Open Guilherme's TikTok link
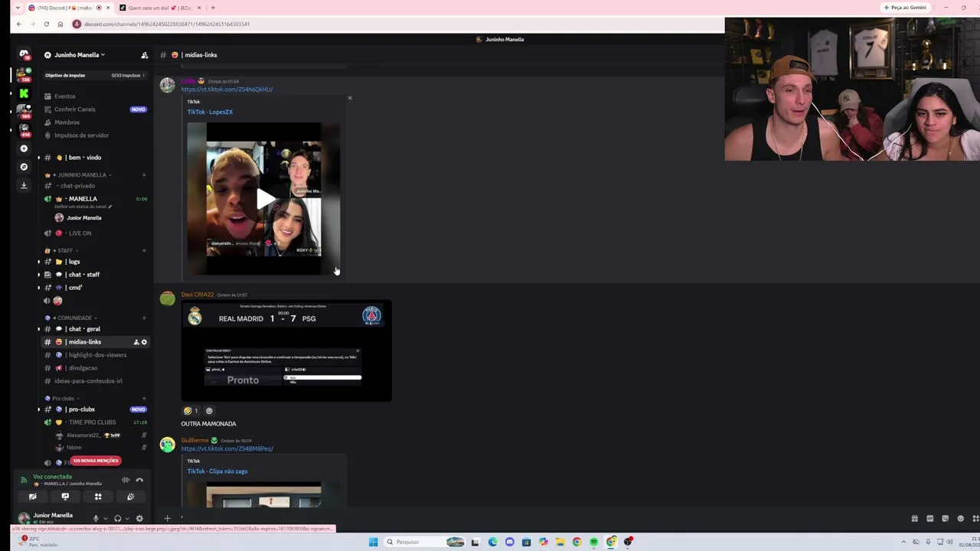This screenshot has width=980, height=551. point(227,448)
